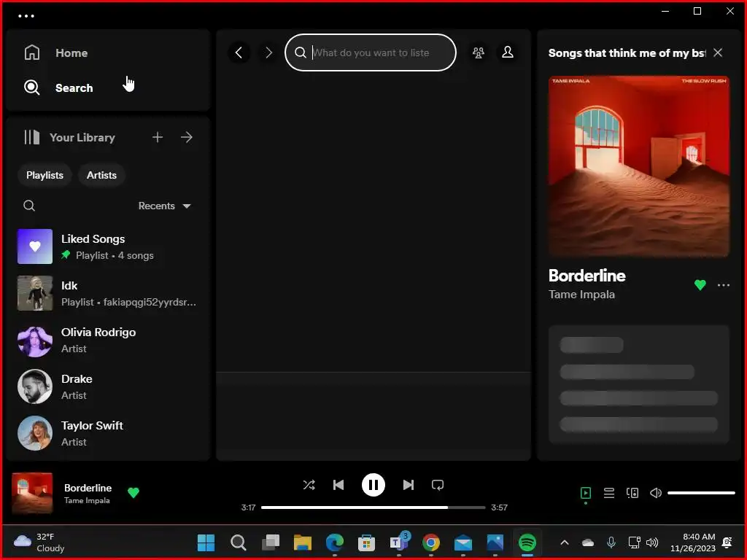Open Connect to a device

pyautogui.click(x=632, y=493)
